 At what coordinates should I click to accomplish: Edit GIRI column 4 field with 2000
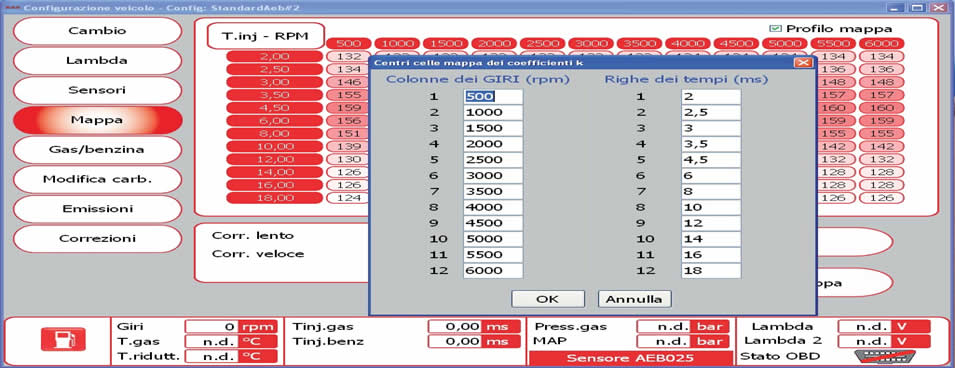493,144
